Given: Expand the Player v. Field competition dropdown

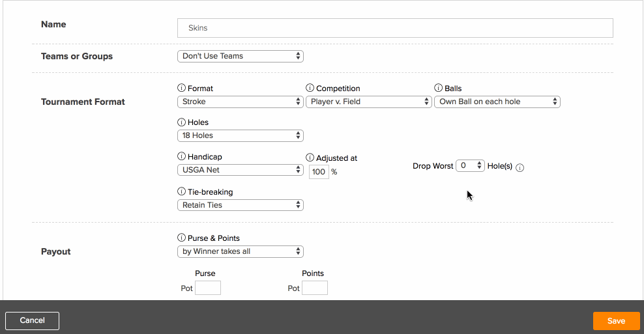Looking at the screenshot, I should click(x=369, y=102).
